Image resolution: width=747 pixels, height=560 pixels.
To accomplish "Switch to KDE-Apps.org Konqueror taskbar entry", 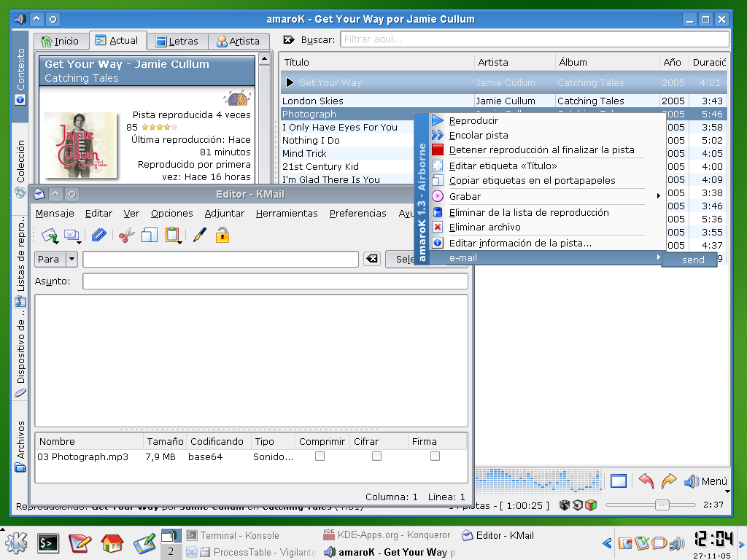I will [x=387, y=534].
